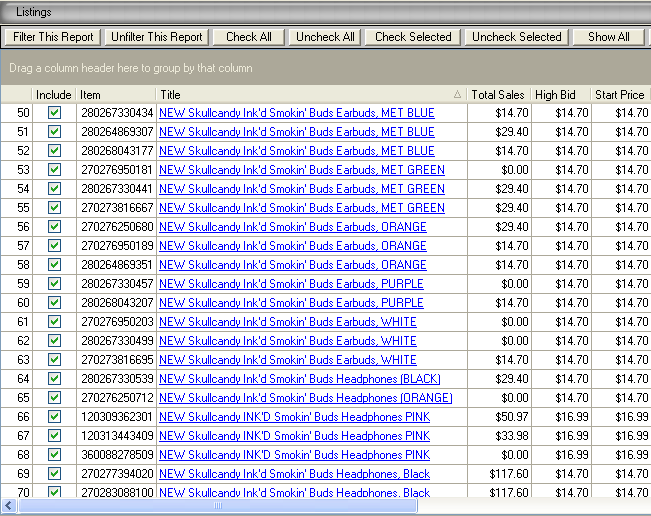The width and height of the screenshot is (651, 516).
Task: Toggle Include checkbox on row 63
Action: click(x=54, y=359)
